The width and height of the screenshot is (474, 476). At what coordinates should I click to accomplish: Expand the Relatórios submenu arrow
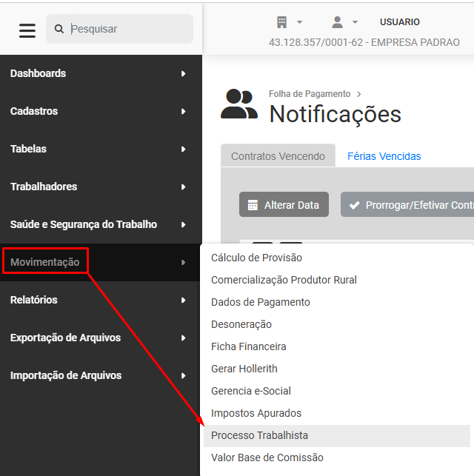[x=183, y=301]
